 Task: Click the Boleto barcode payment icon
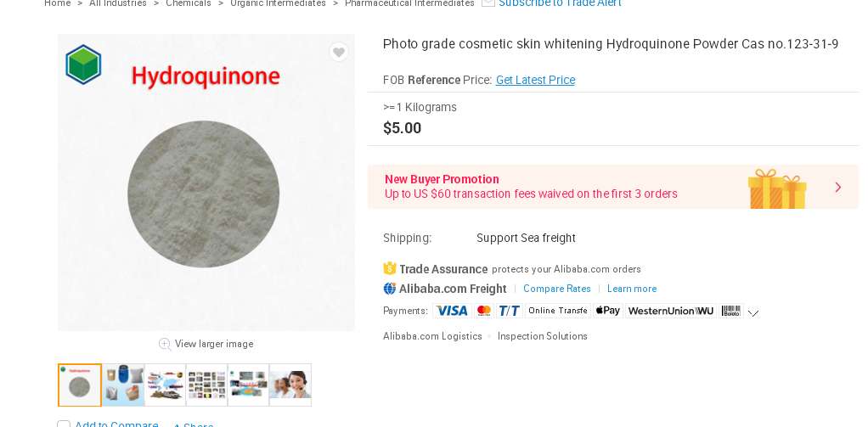point(731,311)
